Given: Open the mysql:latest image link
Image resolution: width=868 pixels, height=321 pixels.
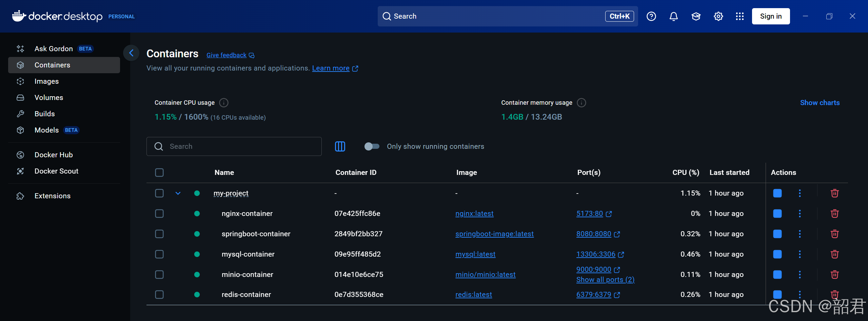Looking at the screenshot, I should coord(475,254).
